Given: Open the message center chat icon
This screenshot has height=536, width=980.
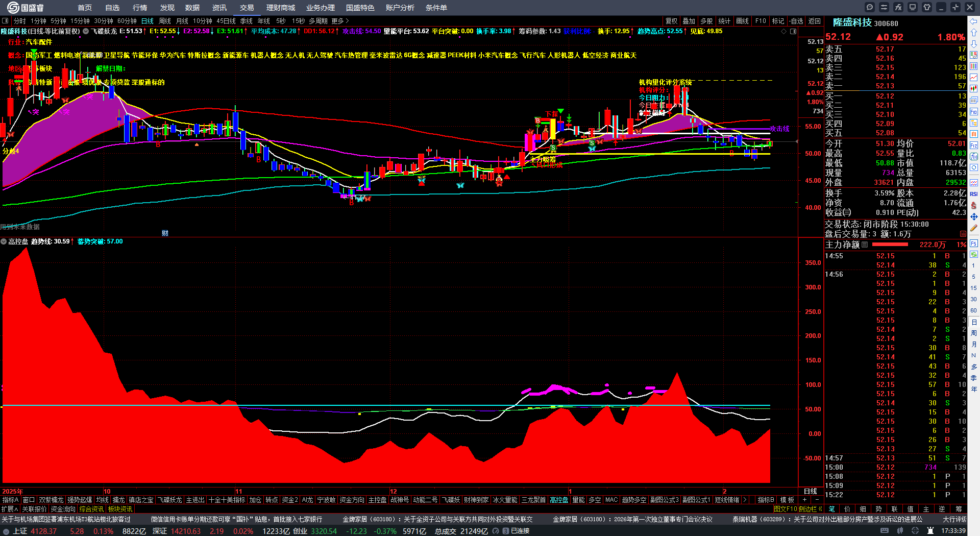Looking at the screenshot, I should pos(870,7).
